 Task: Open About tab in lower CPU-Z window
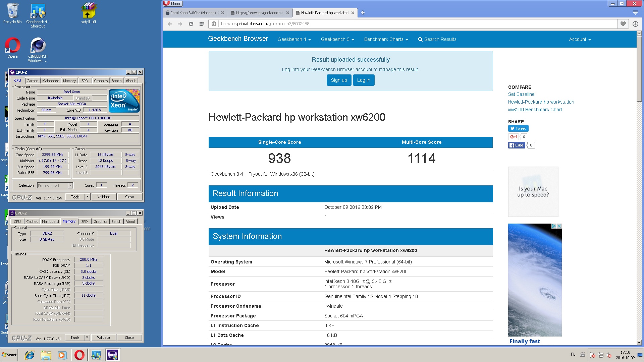tap(130, 222)
